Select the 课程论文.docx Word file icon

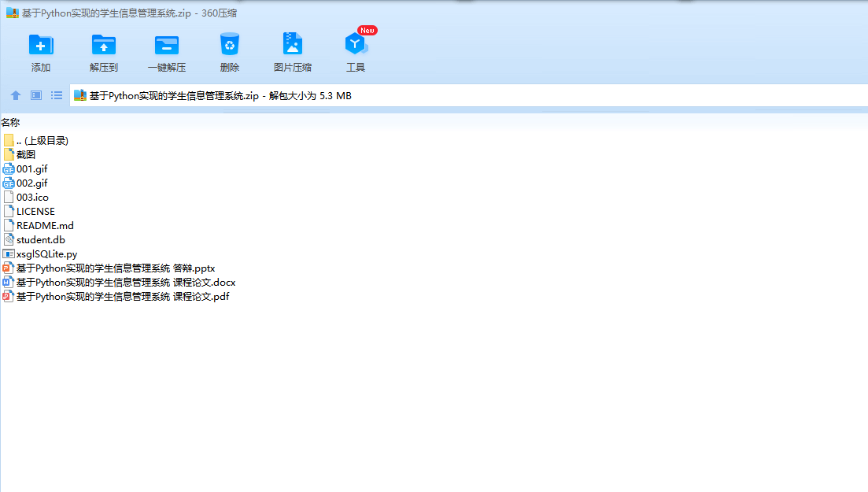(x=9, y=283)
